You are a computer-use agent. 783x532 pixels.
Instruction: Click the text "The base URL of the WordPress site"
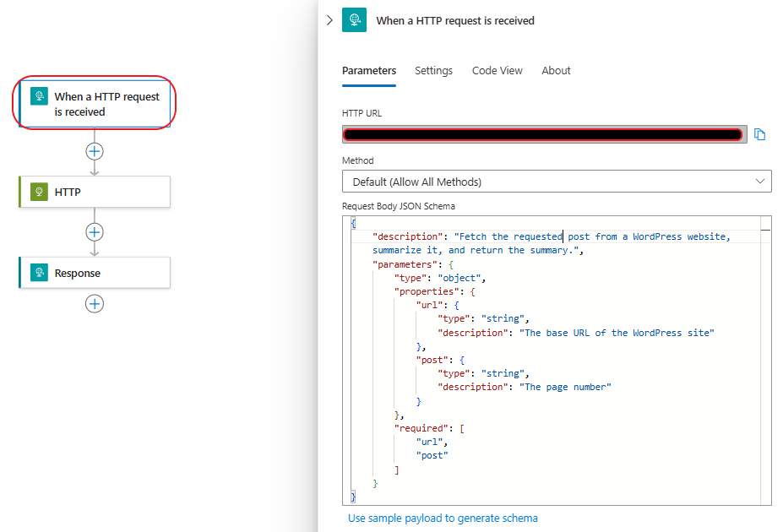(617, 333)
